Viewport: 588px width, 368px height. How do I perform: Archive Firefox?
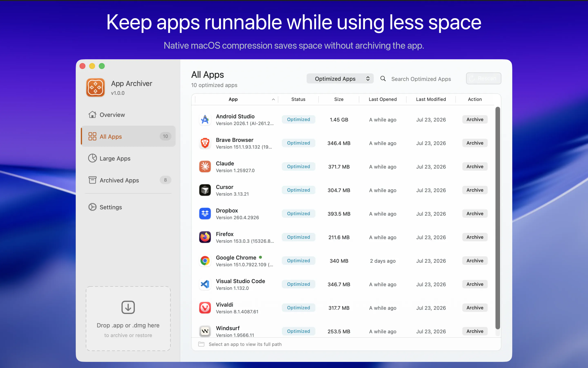(x=475, y=237)
